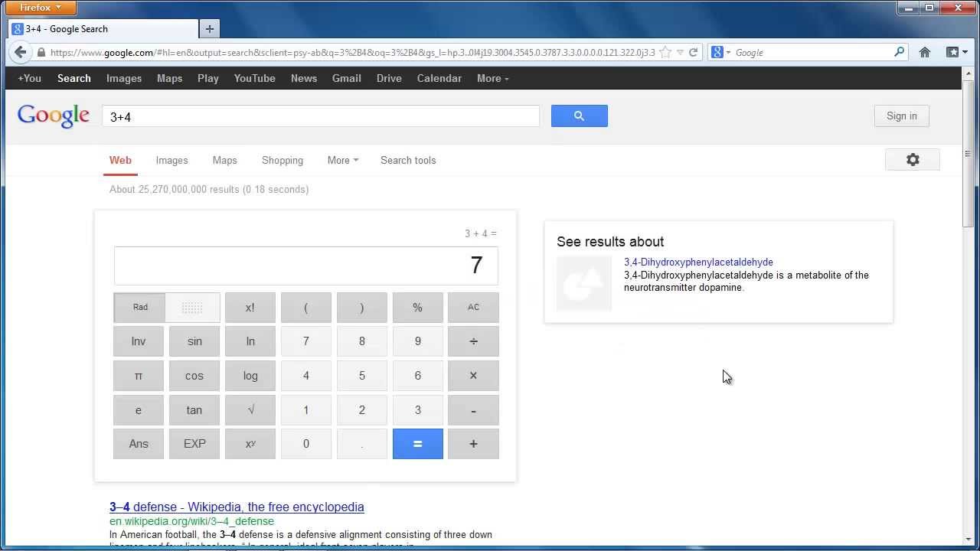Image resolution: width=980 pixels, height=551 pixels.
Task: Switch calculator to Deg mode toggle
Action: 193,308
